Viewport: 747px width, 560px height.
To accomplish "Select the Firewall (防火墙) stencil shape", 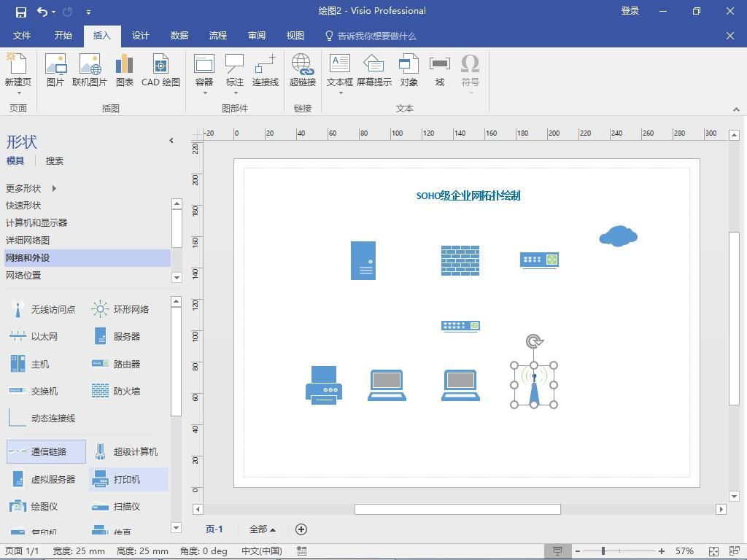I will point(116,391).
